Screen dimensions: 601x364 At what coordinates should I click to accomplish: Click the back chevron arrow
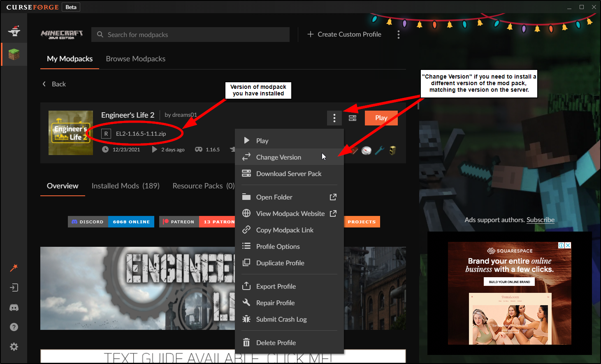[x=44, y=84]
